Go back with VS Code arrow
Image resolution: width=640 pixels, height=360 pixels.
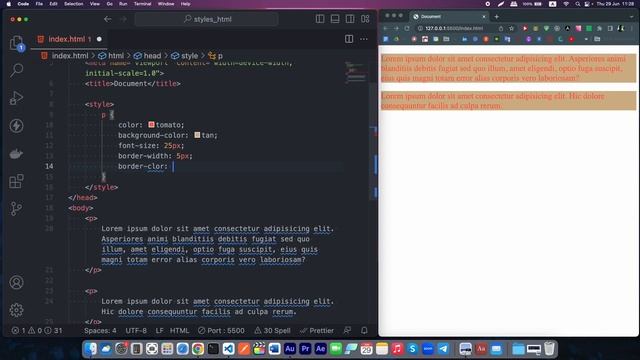[x=107, y=19]
